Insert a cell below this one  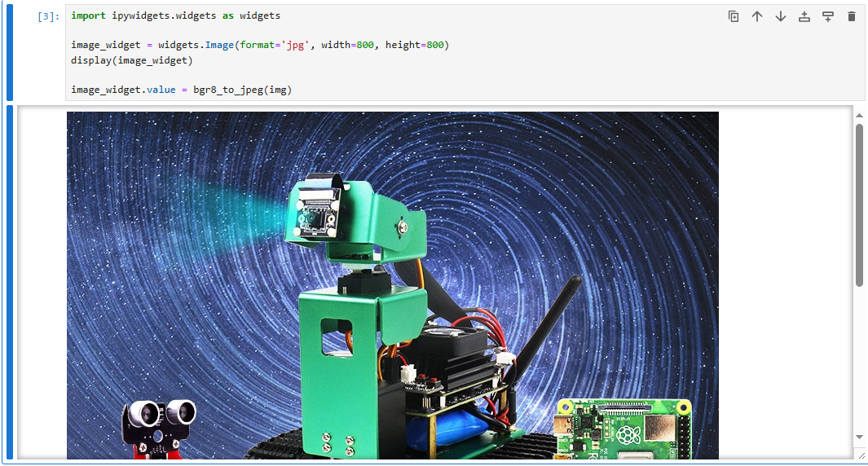coord(828,16)
